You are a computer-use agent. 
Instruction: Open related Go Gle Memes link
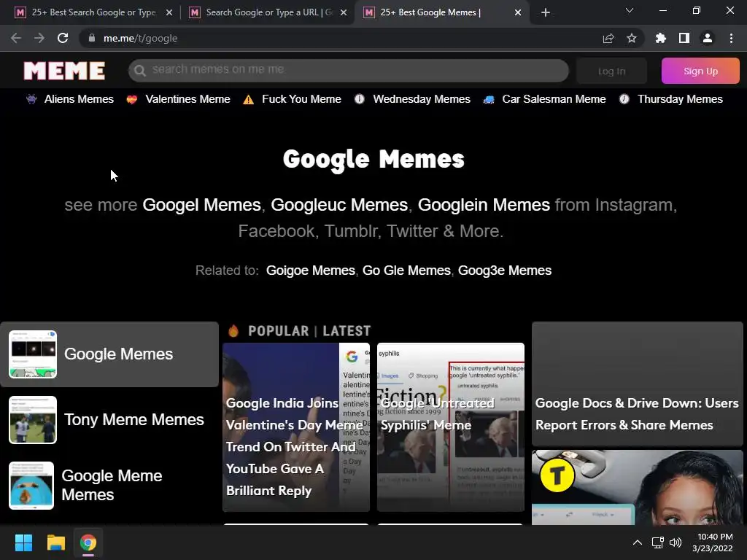[406, 271]
